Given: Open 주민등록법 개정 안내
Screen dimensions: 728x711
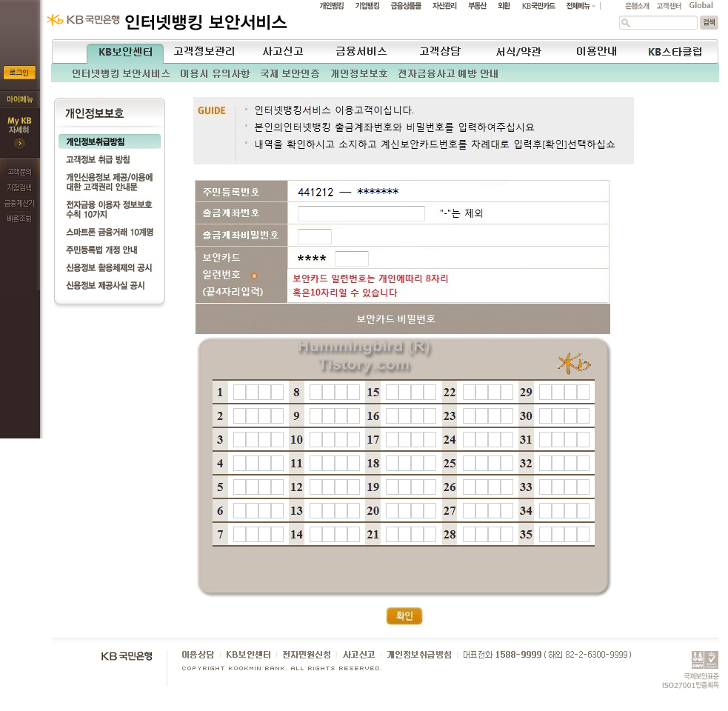Looking at the screenshot, I should pyautogui.click(x=101, y=250).
